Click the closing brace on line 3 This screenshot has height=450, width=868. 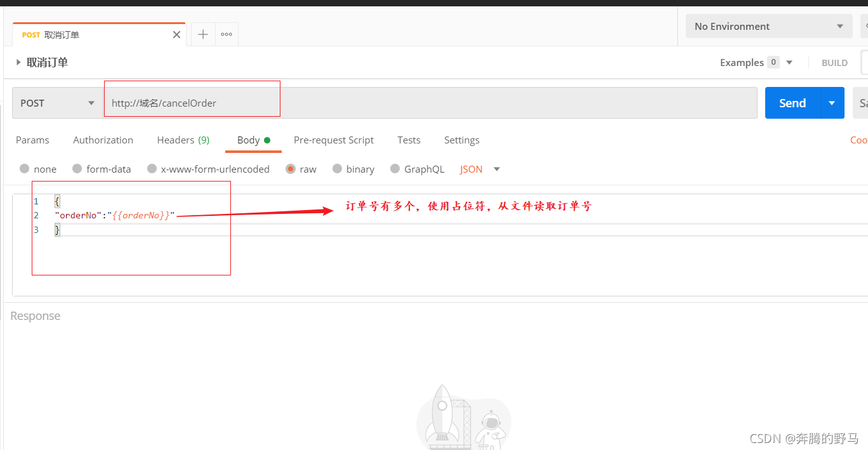point(57,230)
